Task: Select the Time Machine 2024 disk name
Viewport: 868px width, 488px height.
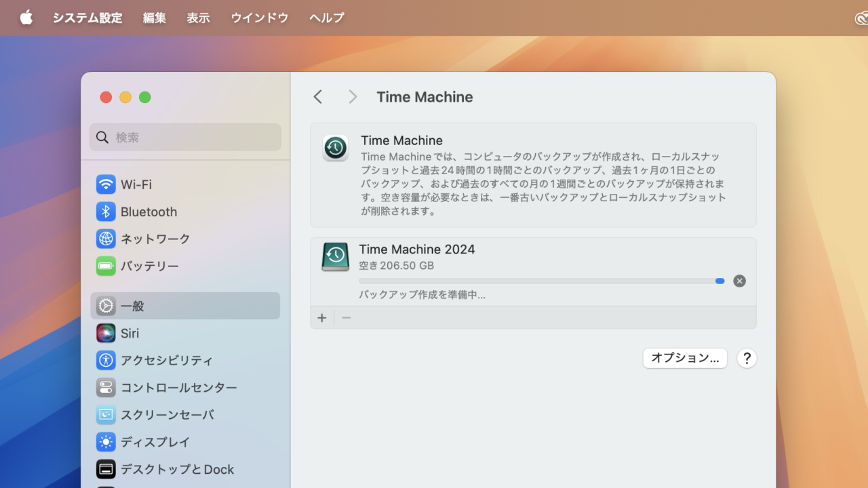Action: point(417,249)
